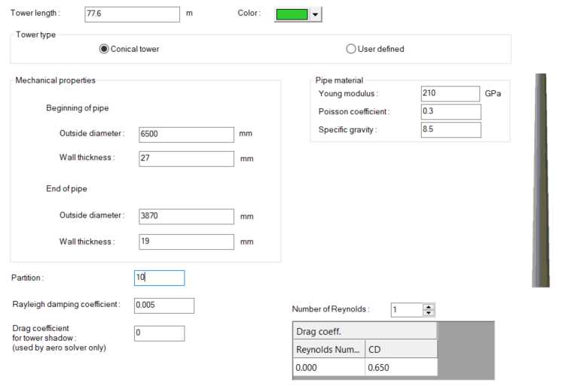Click Beginning of pipe Outside diameter field

pyautogui.click(x=186, y=135)
